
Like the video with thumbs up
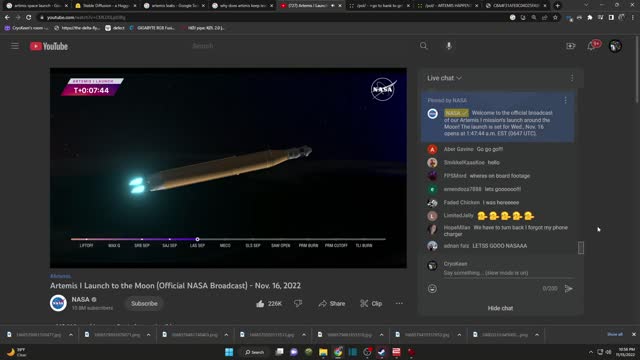tap(269, 303)
